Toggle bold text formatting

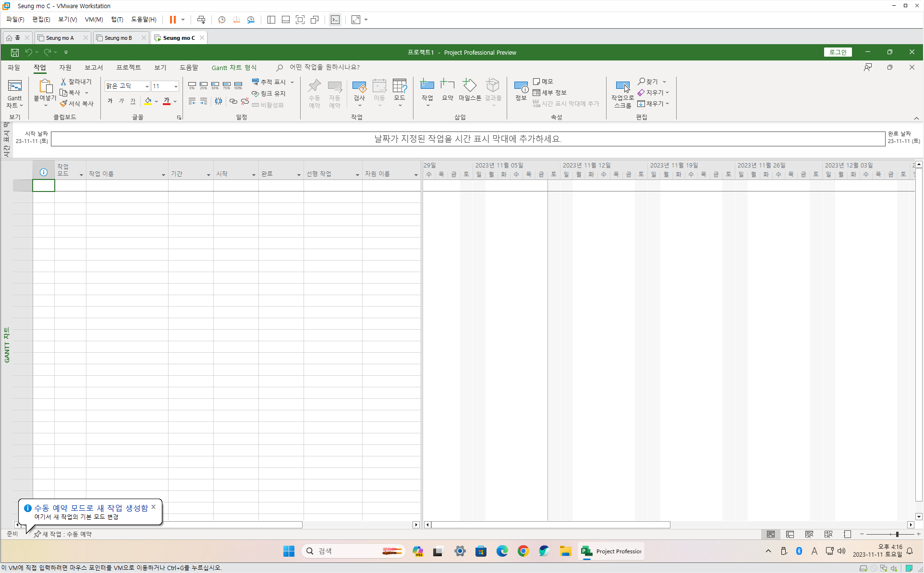tap(110, 101)
